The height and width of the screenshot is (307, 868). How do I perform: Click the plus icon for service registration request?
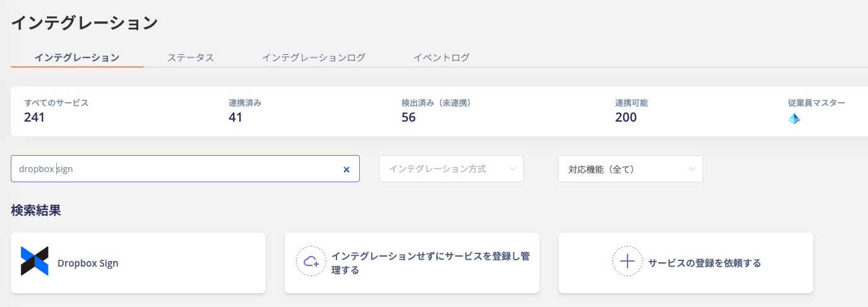627,262
